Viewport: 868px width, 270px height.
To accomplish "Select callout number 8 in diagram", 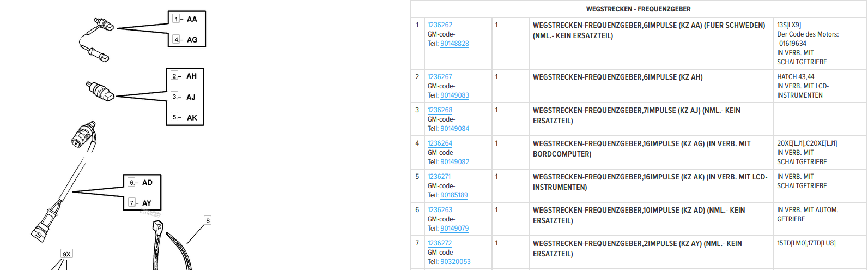I will (x=208, y=221).
